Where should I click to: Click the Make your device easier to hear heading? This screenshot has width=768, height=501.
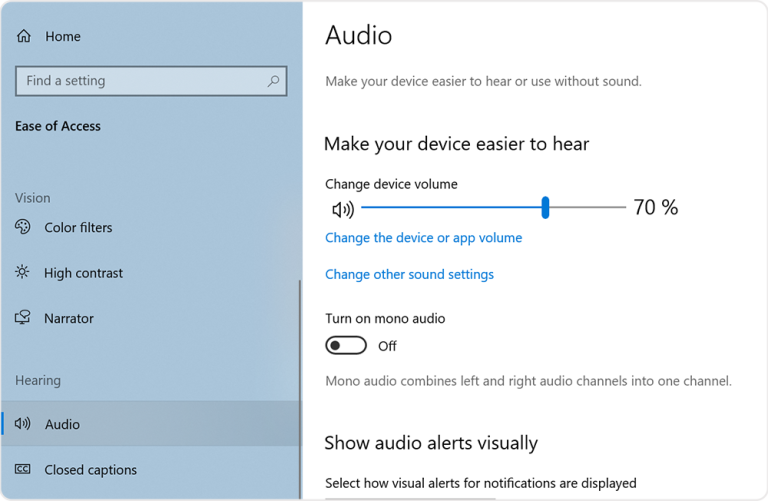tap(456, 144)
